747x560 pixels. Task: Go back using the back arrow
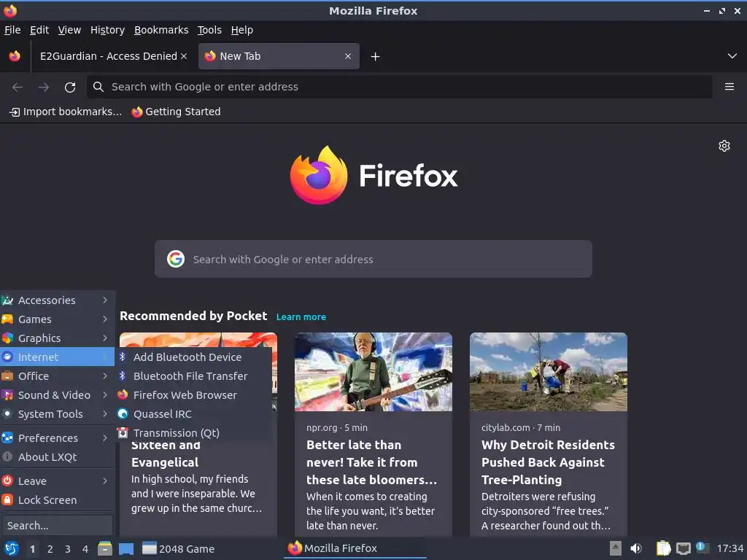pyautogui.click(x=18, y=87)
